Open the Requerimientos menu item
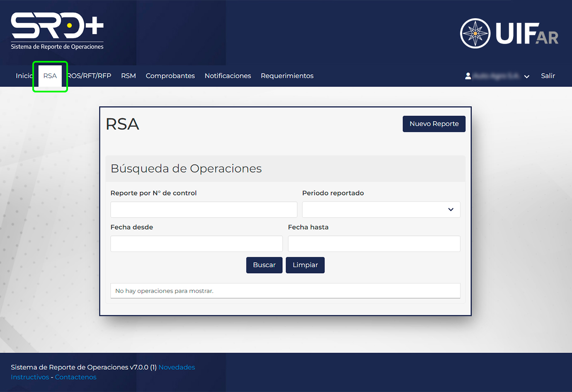Image resolution: width=572 pixels, height=392 pixels. (x=287, y=76)
